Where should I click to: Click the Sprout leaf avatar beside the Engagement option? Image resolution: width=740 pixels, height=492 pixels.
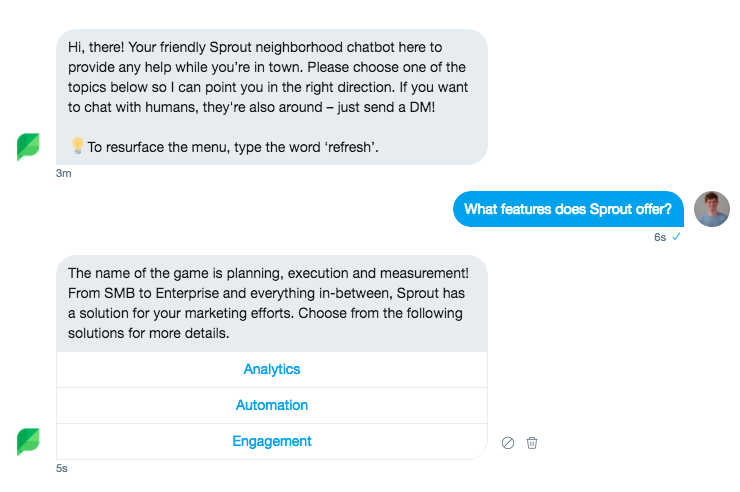(29, 441)
